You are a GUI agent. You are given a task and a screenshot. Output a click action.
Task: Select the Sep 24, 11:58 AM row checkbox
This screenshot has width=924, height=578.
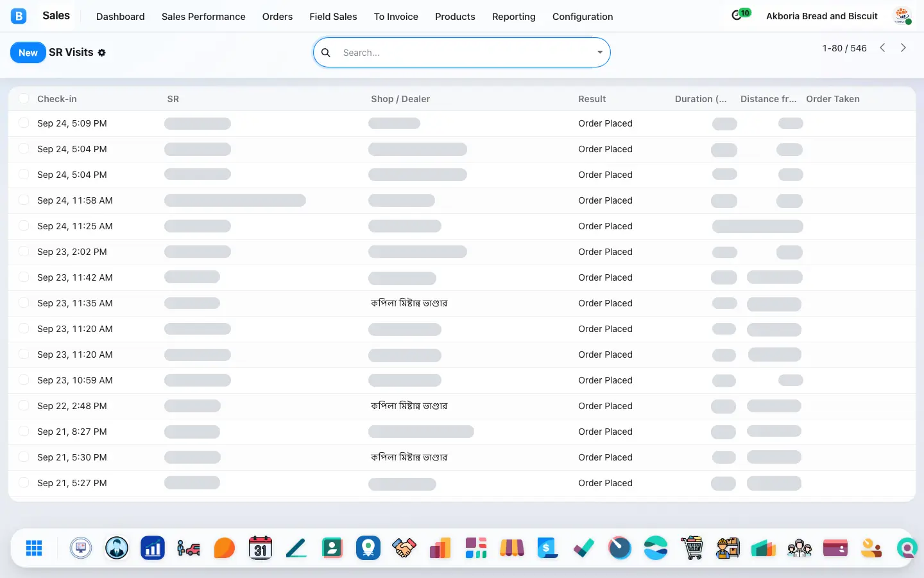(x=24, y=200)
